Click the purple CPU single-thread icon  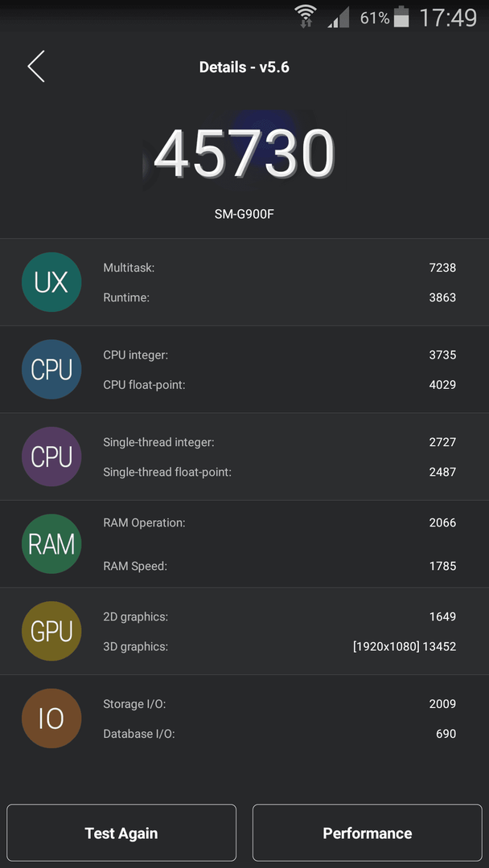point(51,457)
